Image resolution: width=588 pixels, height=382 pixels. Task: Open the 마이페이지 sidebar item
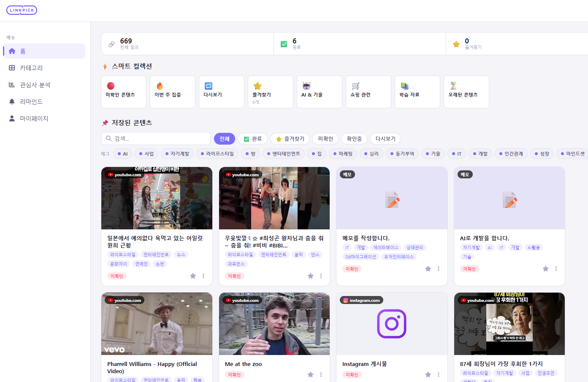(44, 118)
